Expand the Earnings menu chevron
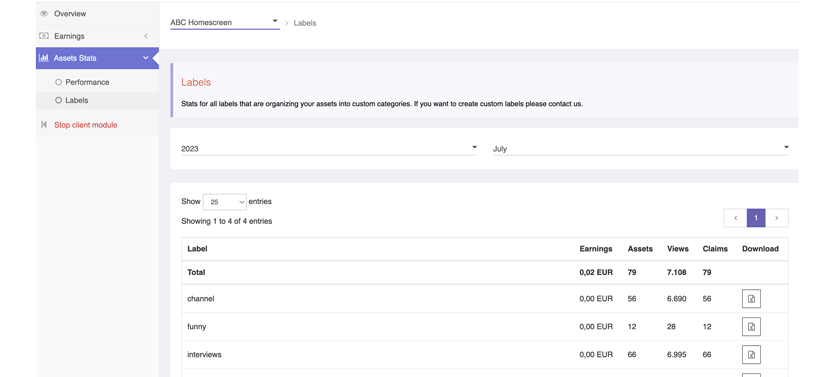The image size is (834, 377). point(146,36)
